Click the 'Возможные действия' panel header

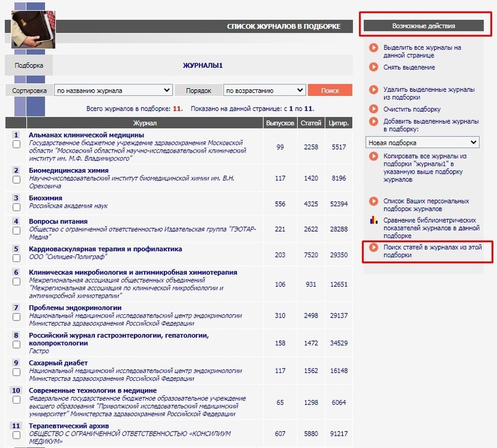[424, 26]
